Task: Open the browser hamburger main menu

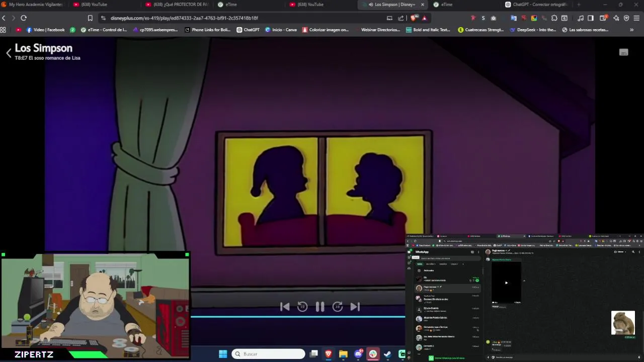Action: 637,18
